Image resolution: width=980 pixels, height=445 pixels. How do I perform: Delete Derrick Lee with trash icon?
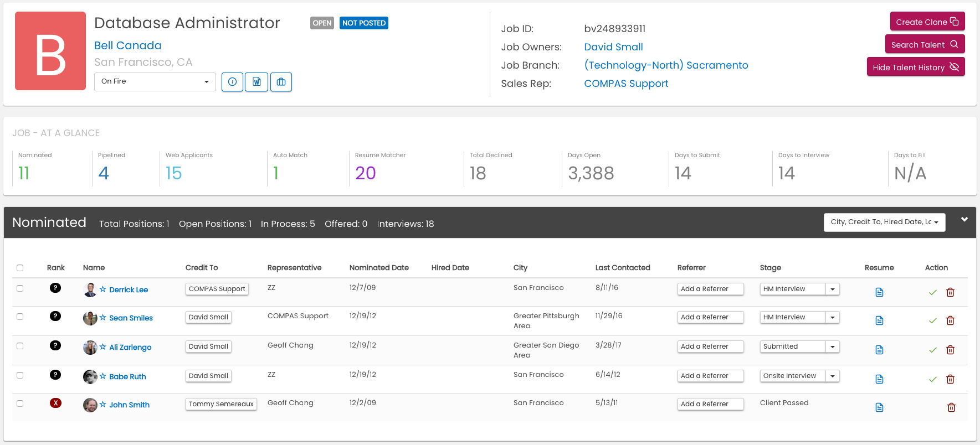click(x=951, y=292)
